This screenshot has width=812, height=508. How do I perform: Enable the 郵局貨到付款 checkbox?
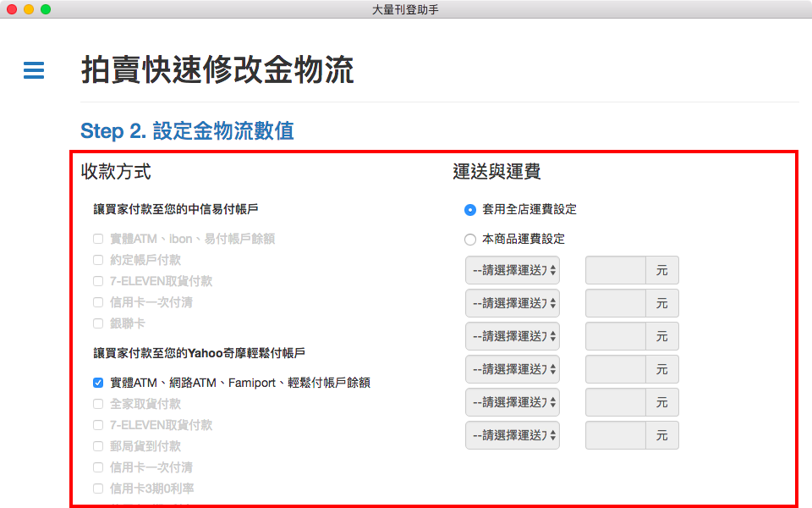click(98, 446)
